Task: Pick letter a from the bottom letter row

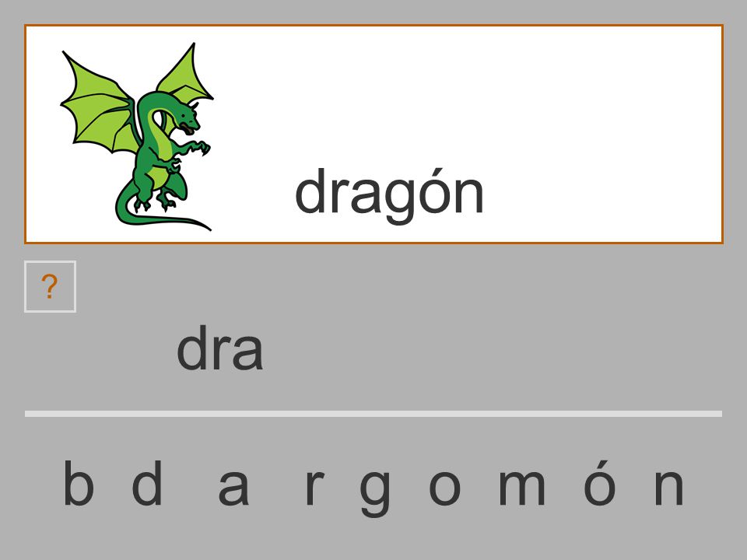Action: click(x=233, y=488)
